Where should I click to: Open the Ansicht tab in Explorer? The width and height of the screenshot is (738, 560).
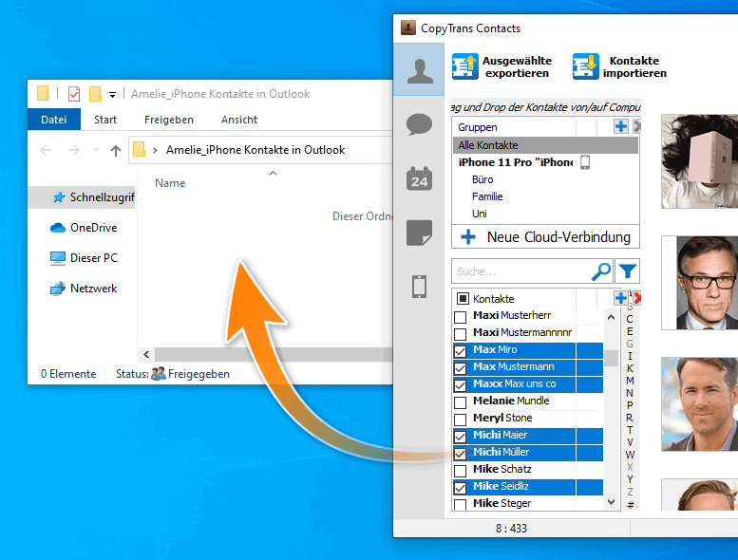tap(239, 120)
